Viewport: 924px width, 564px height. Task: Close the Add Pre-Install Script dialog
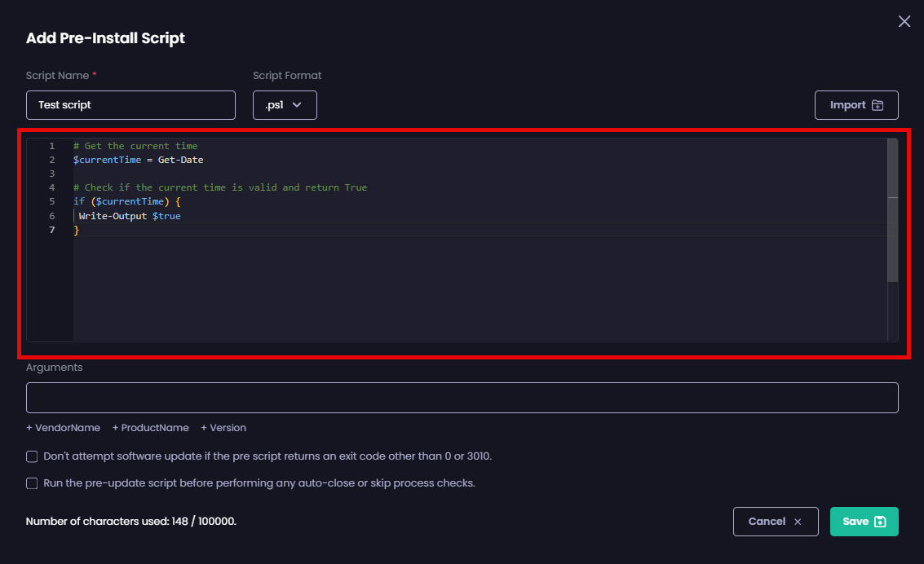(904, 21)
